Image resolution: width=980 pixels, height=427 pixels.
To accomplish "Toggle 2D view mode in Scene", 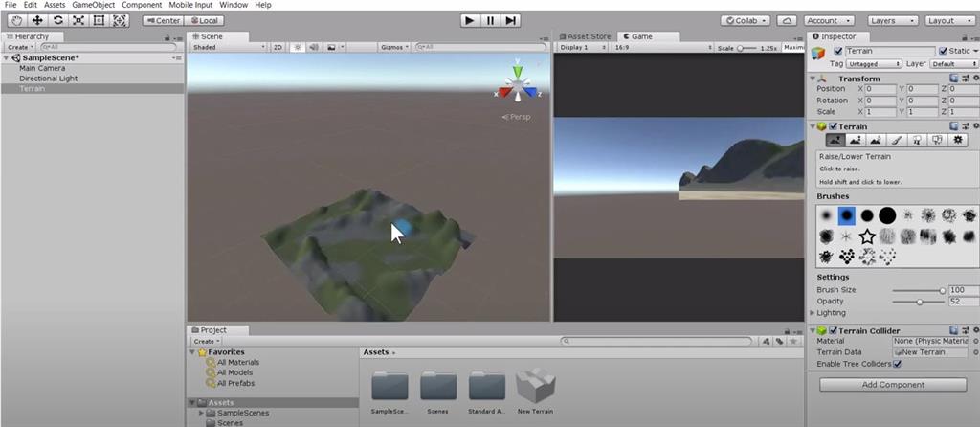I will tap(278, 47).
